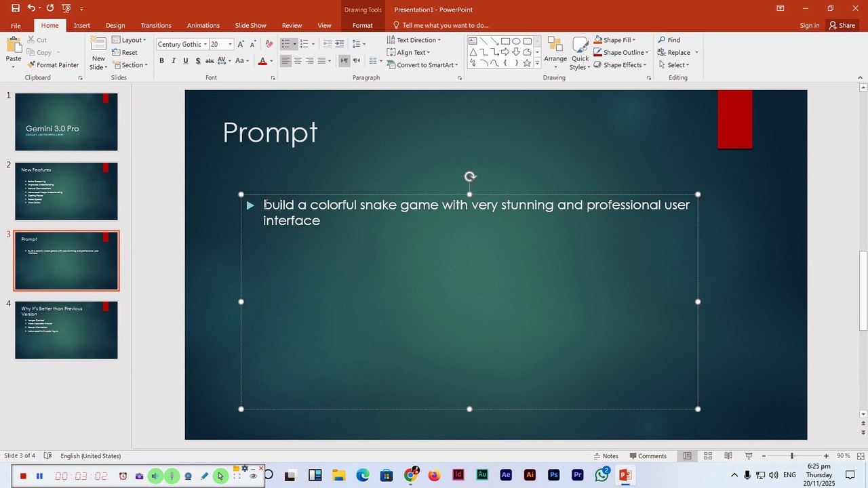Switch to the Transitions tab
The image size is (868, 488).
(x=156, y=25)
